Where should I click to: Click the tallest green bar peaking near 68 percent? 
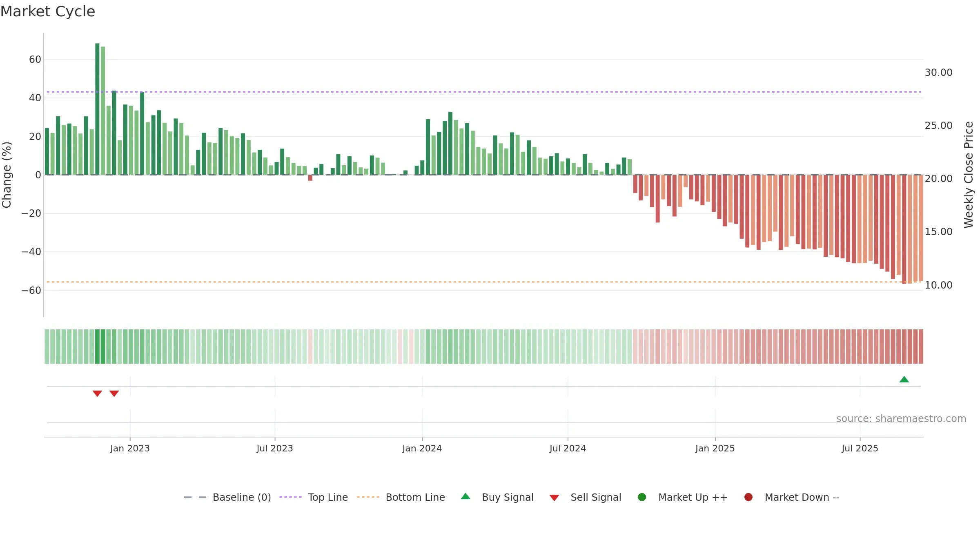[x=97, y=109]
